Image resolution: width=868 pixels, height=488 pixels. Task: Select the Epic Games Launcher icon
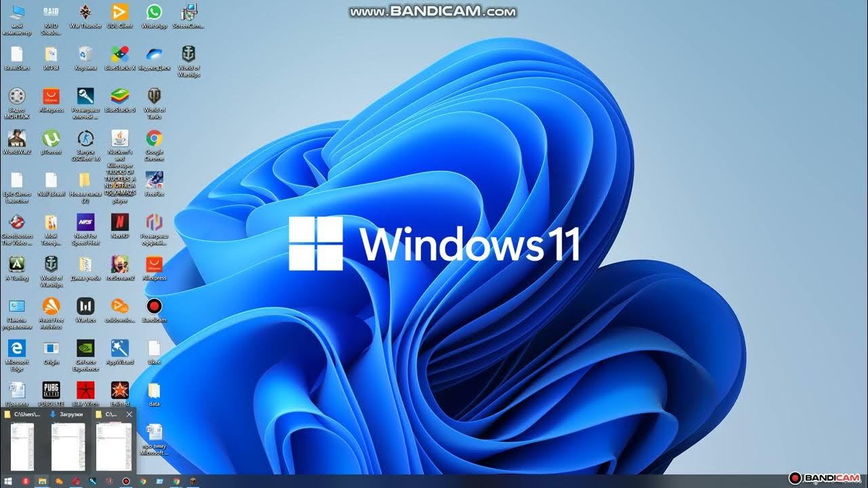coord(17,188)
